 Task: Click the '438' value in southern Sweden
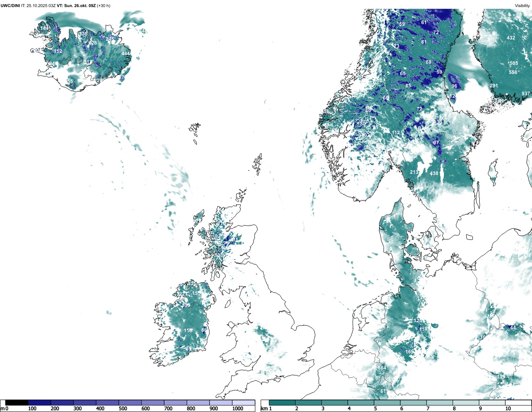[434, 173]
